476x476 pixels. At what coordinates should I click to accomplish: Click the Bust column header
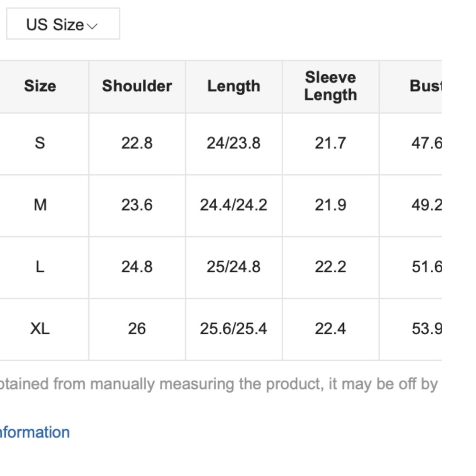[426, 86]
